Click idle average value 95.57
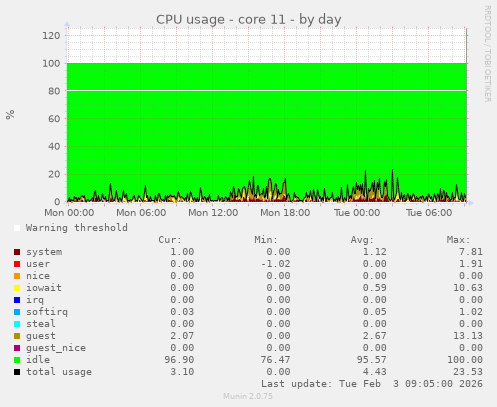 (372, 360)
